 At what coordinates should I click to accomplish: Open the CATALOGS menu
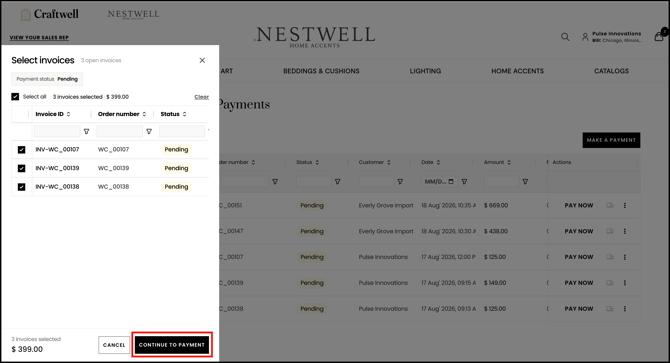coord(611,71)
